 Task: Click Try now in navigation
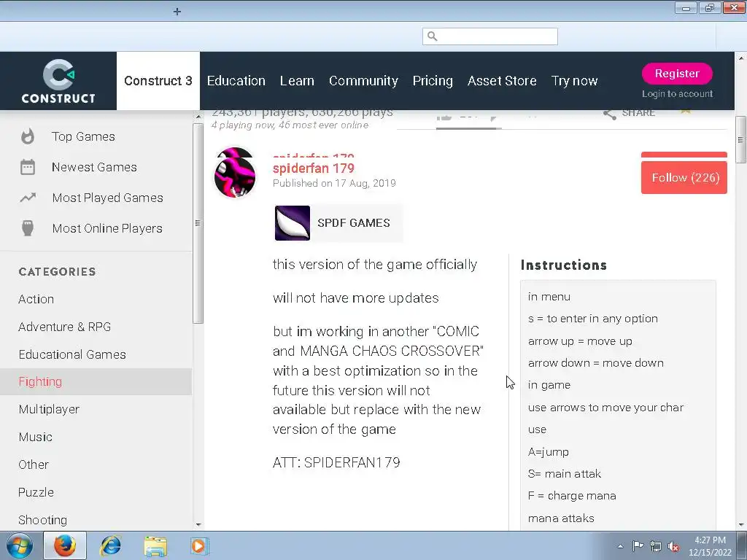pos(574,81)
